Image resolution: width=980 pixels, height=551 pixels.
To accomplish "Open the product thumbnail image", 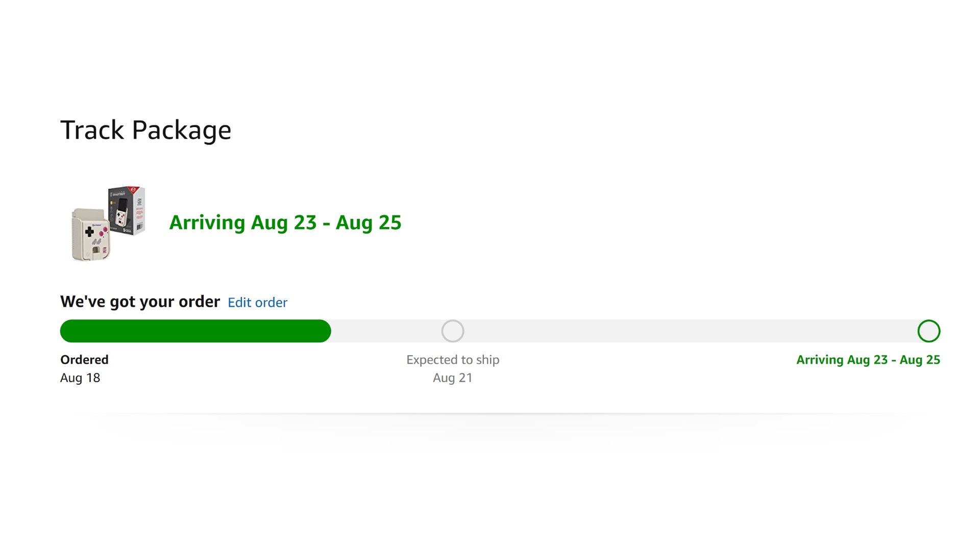I will (108, 223).
